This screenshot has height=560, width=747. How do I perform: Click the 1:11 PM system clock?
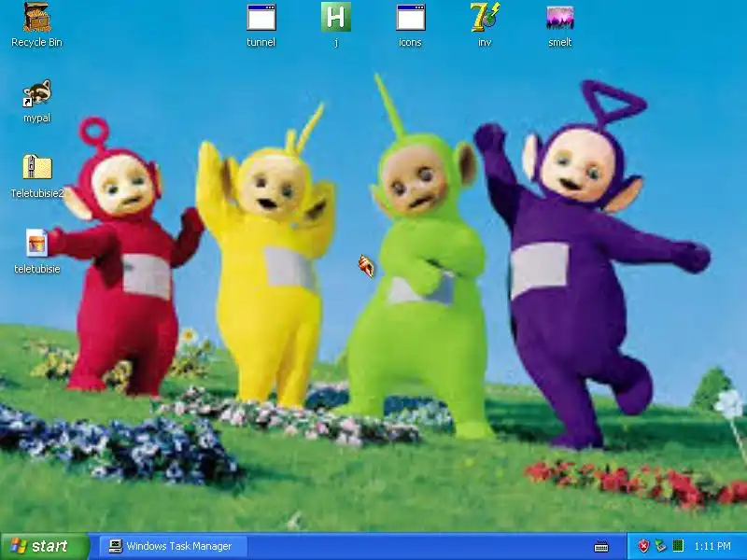coord(712,546)
